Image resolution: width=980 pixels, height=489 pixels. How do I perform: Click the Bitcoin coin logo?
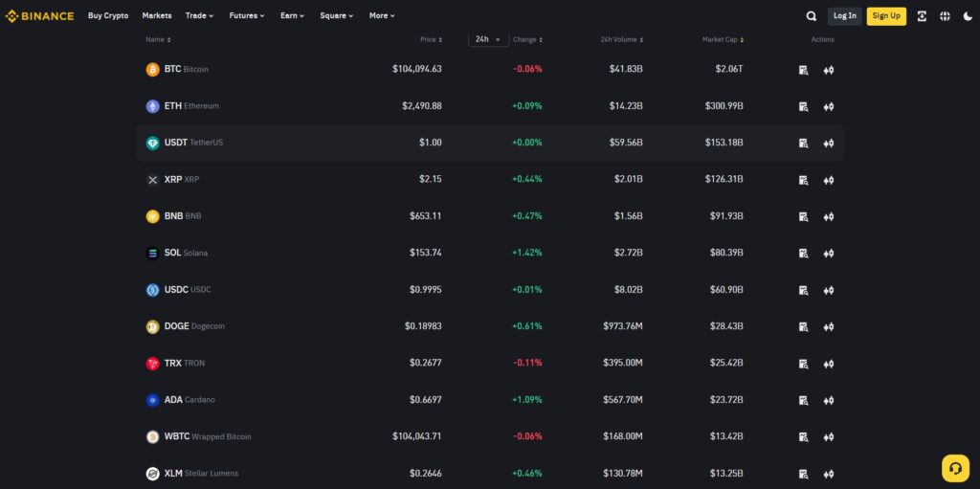point(152,70)
